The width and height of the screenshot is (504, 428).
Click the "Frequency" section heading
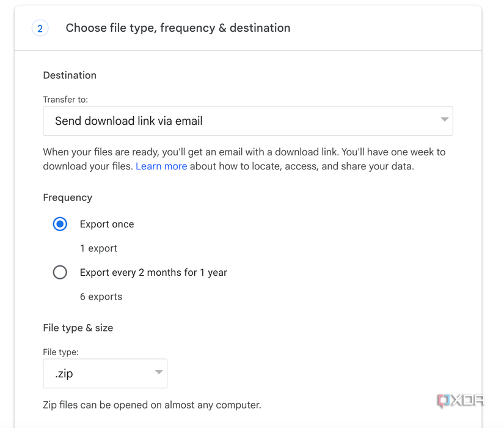[x=67, y=197]
